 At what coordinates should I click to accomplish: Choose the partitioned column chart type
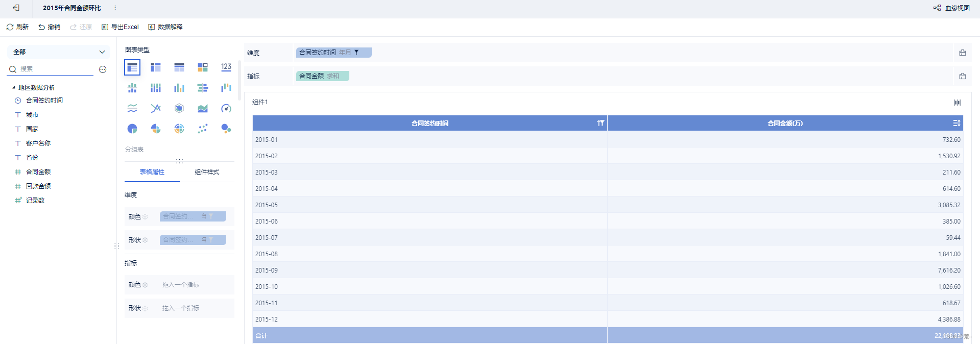pyautogui.click(x=132, y=88)
